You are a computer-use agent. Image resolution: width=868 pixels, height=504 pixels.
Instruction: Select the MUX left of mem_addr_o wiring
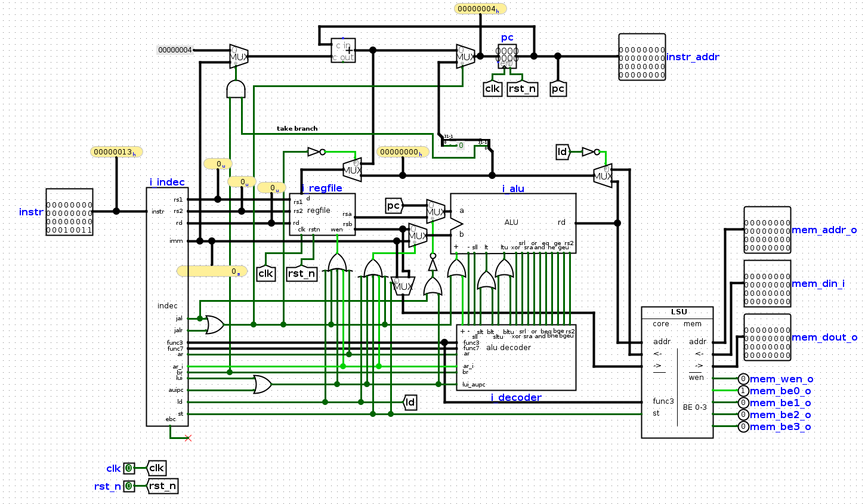(603, 176)
